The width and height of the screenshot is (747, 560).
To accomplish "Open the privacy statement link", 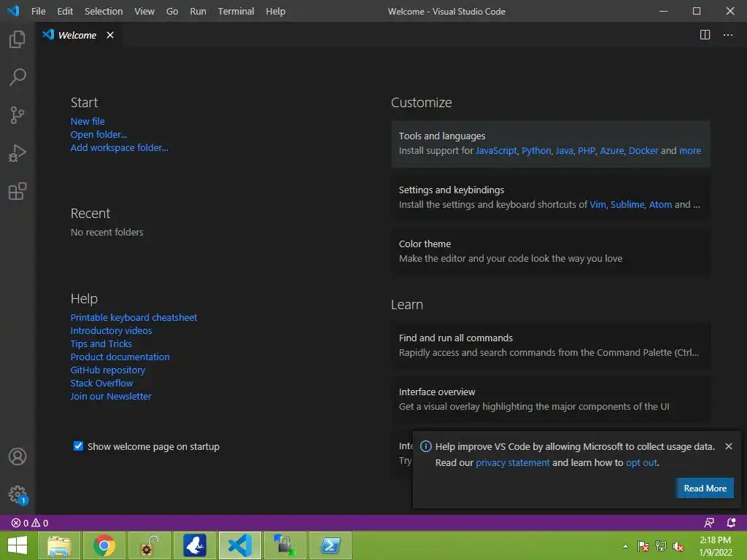I will (513, 462).
